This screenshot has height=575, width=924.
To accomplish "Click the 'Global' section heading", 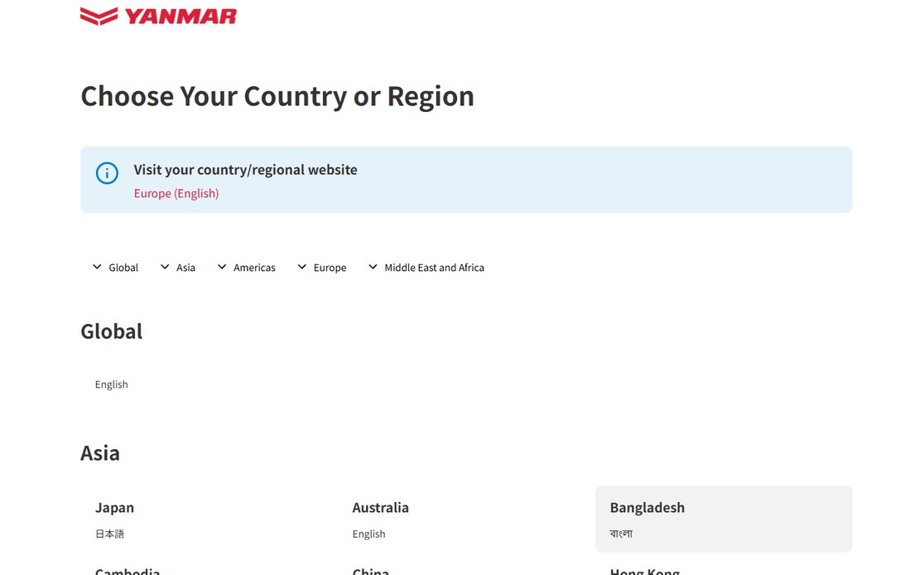I will click(x=112, y=331).
